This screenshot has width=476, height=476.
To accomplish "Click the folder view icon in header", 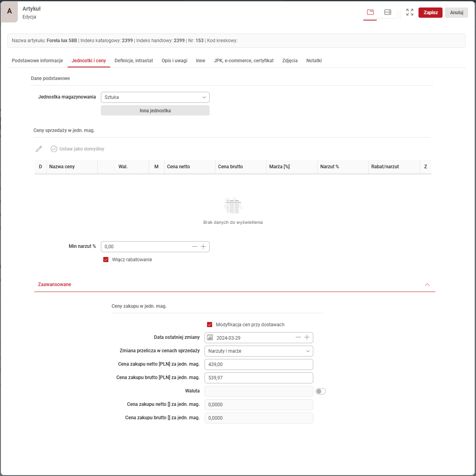I will pyautogui.click(x=370, y=12).
